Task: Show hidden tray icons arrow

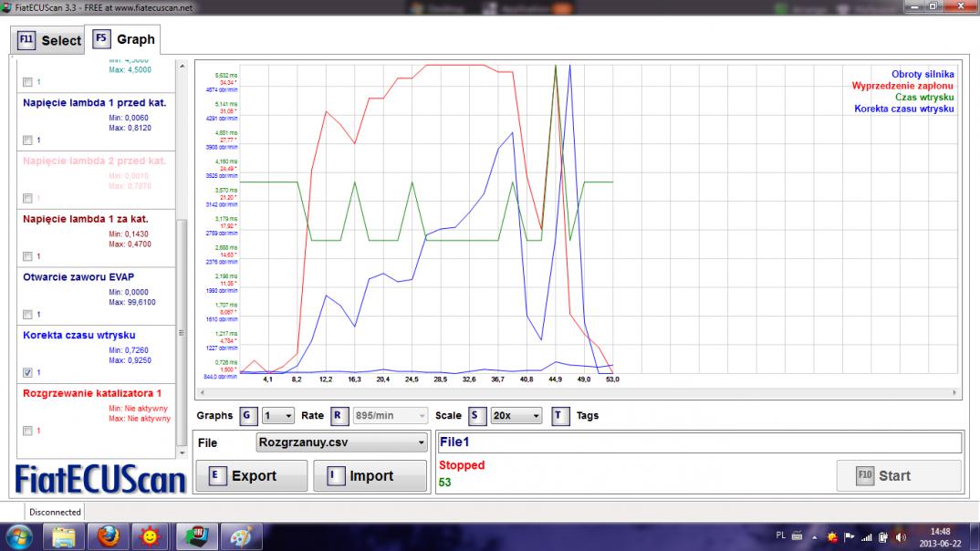Action: 814,537
